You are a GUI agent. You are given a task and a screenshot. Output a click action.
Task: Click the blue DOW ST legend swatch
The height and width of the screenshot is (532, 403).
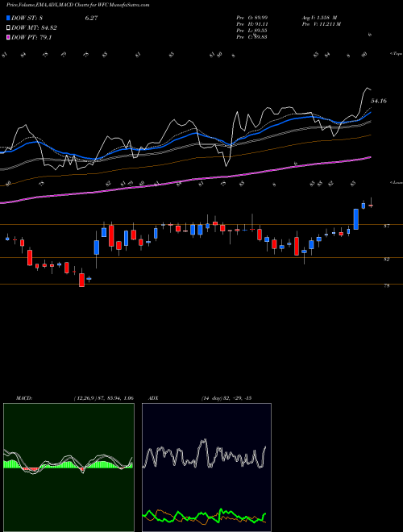(9, 18)
